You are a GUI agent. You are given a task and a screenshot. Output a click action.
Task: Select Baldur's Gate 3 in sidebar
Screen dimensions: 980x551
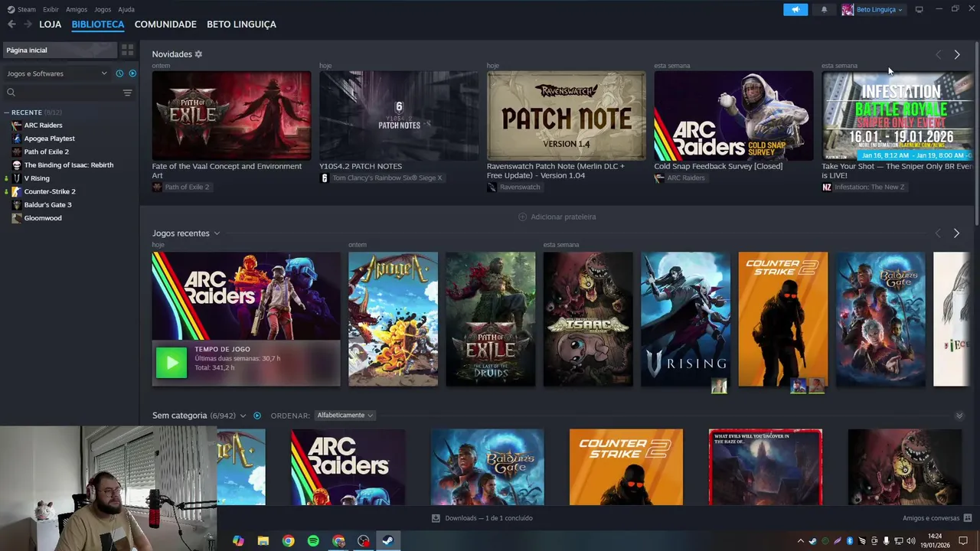coord(47,205)
